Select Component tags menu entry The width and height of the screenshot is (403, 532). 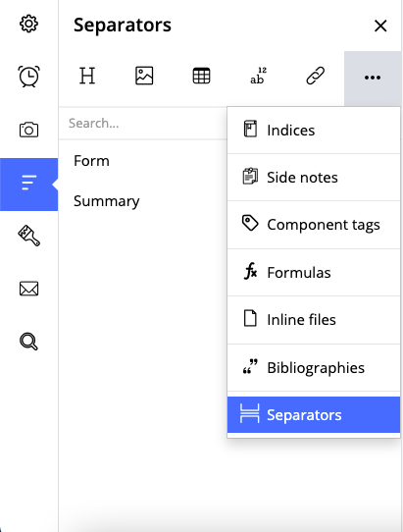point(314,225)
